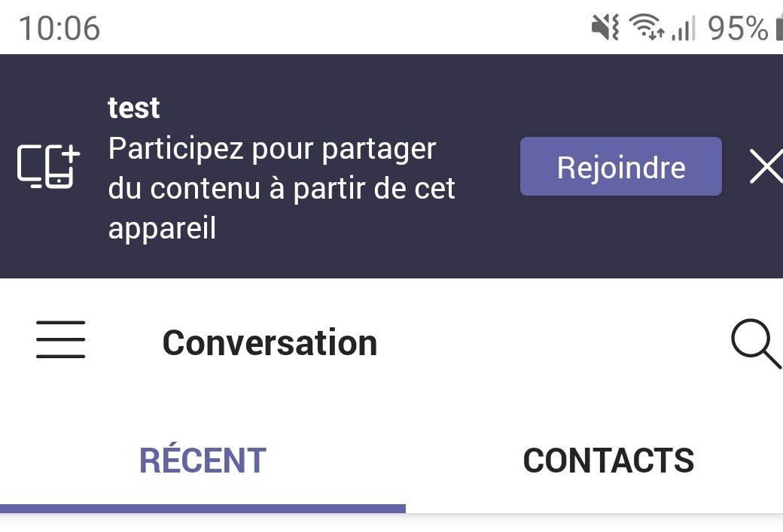This screenshot has width=783, height=532.
Task: Tap the cellular signal bars icon
Action: [683, 27]
